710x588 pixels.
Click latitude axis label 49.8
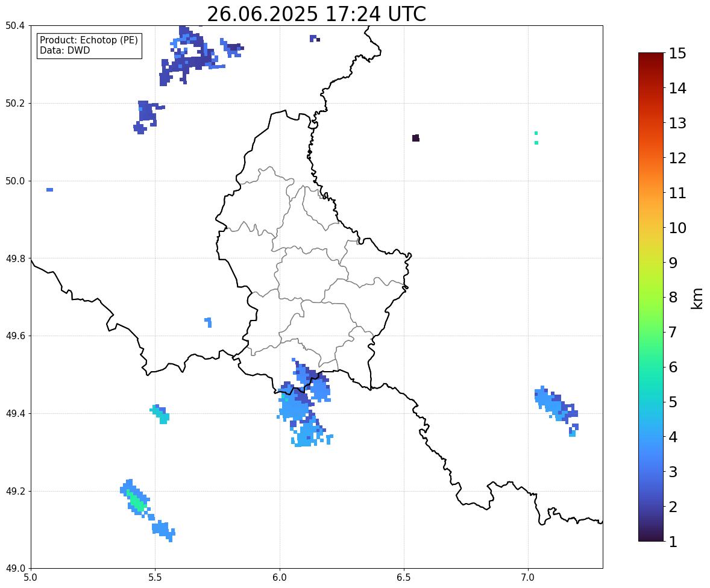tap(15, 258)
